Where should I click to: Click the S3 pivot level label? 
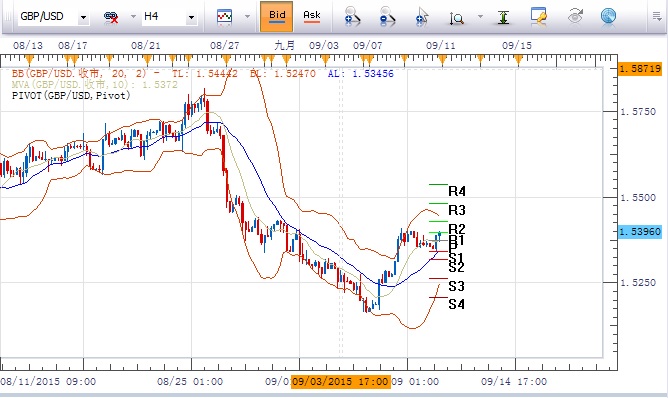(456, 286)
